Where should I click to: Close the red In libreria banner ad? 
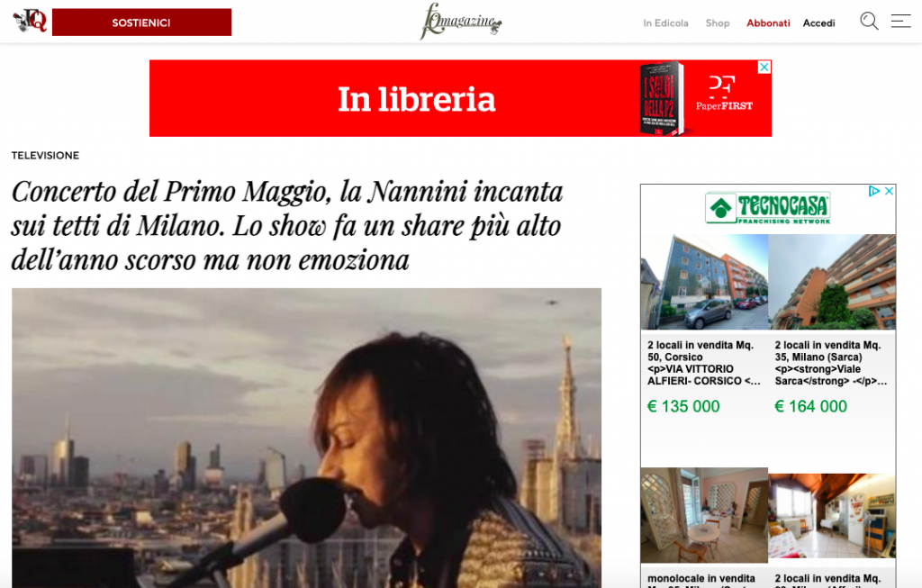(x=764, y=67)
